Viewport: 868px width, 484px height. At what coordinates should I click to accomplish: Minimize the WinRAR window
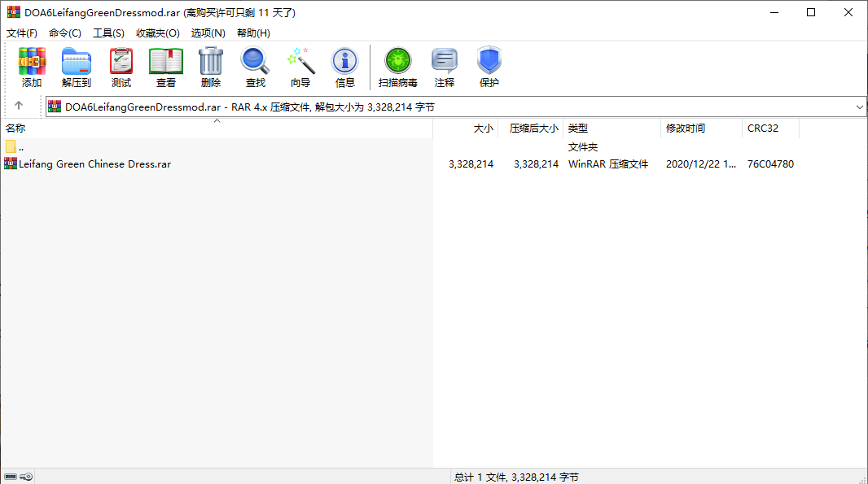tap(774, 12)
